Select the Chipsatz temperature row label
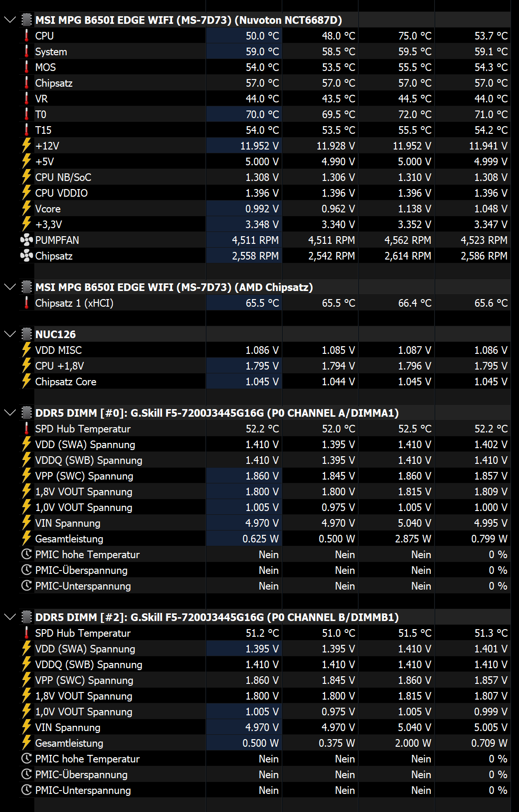Image resolution: width=519 pixels, height=812 pixels. pos(54,83)
